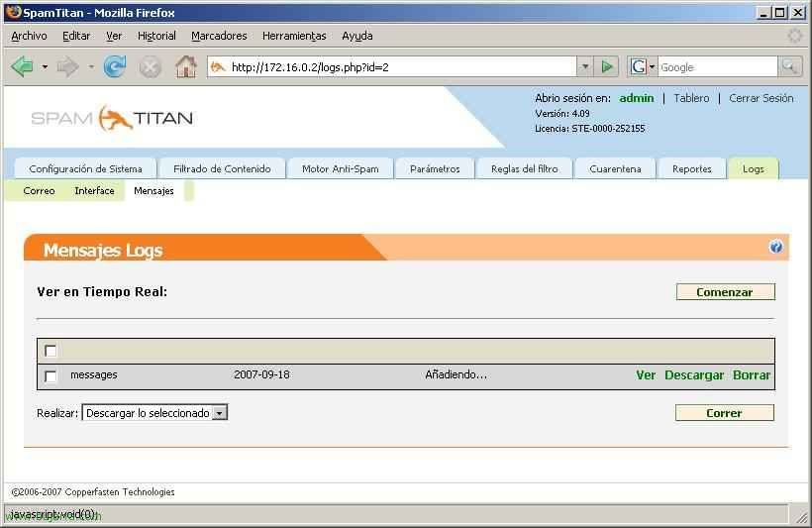Open the Forward button history dropdown arrow
This screenshot has height=528, width=812.
(91, 66)
